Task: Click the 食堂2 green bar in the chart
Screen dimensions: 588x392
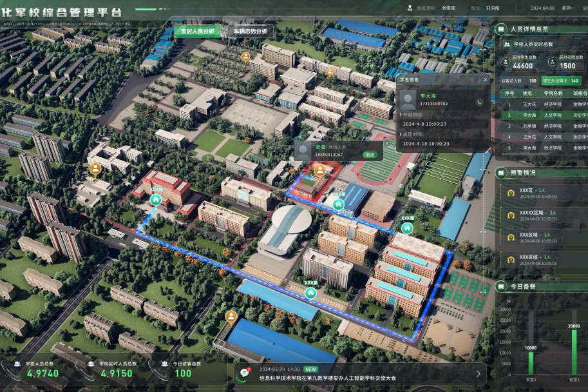Action: coord(574,352)
